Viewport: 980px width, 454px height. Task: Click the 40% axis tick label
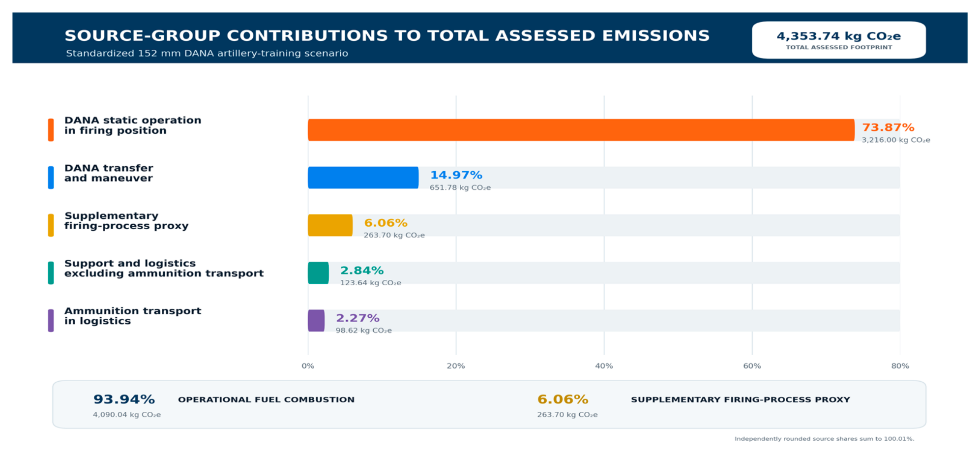pyautogui.click(x=604, y=366)
